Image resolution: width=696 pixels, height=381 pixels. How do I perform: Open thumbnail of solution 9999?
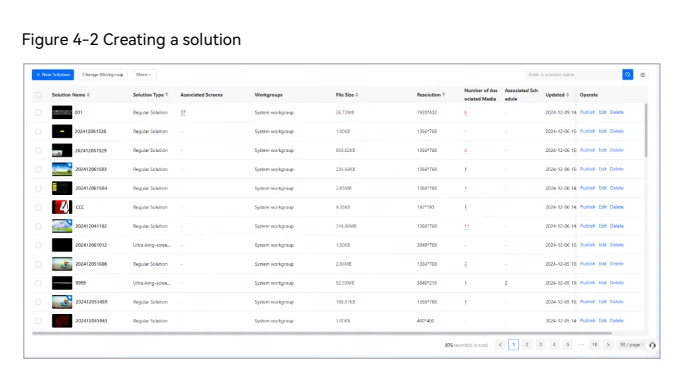click(x=62, y=283)
